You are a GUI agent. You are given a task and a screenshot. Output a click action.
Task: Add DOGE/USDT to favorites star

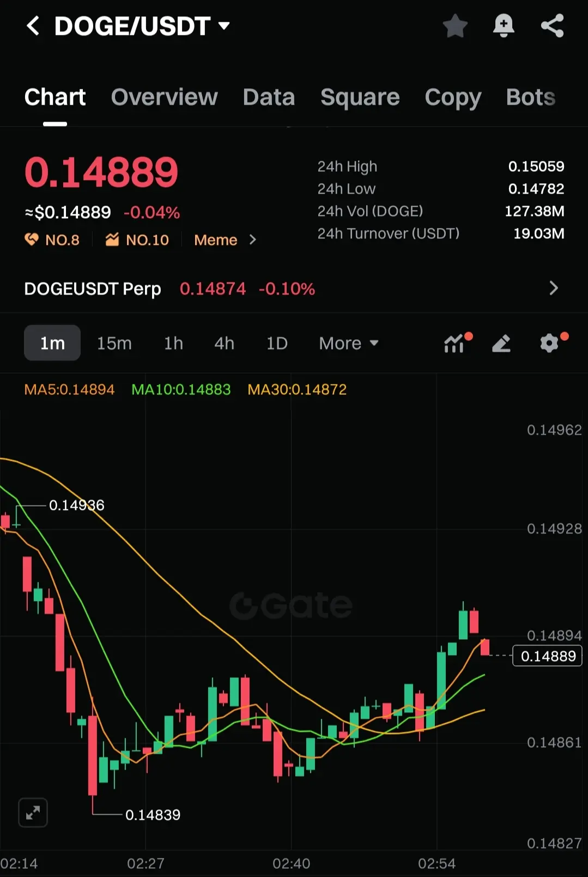coord(455,26)
